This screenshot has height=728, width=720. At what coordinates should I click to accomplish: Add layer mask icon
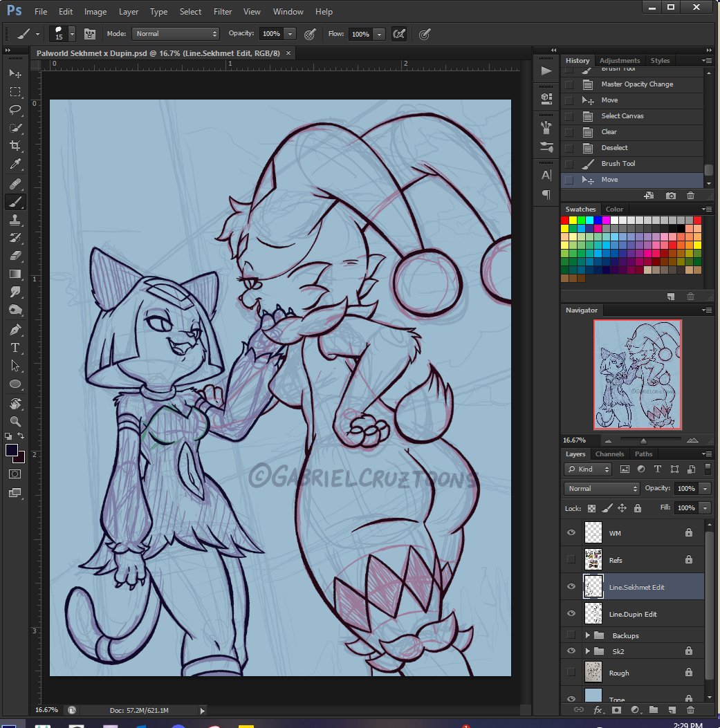(616, 709)
